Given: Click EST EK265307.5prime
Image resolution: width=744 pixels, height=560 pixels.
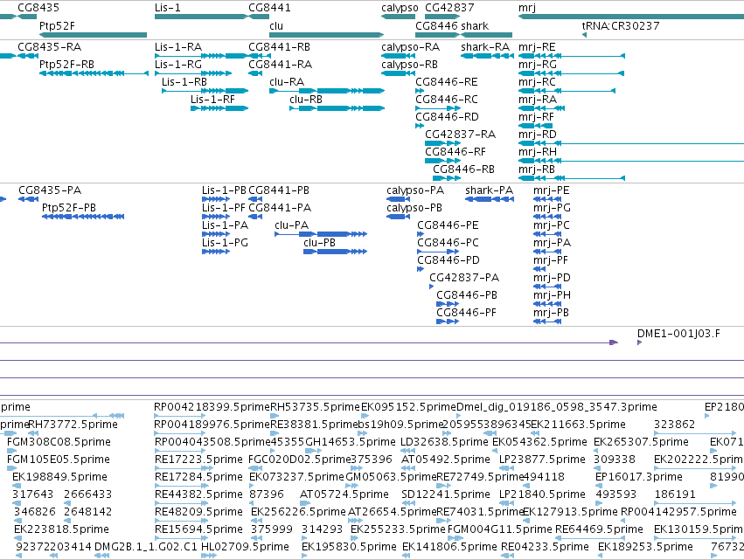Looking at the screenshot, I should [x=598, y=451].
